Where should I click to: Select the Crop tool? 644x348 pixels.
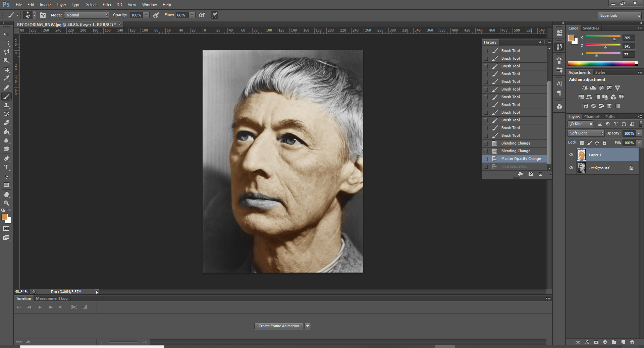point(6,69)
